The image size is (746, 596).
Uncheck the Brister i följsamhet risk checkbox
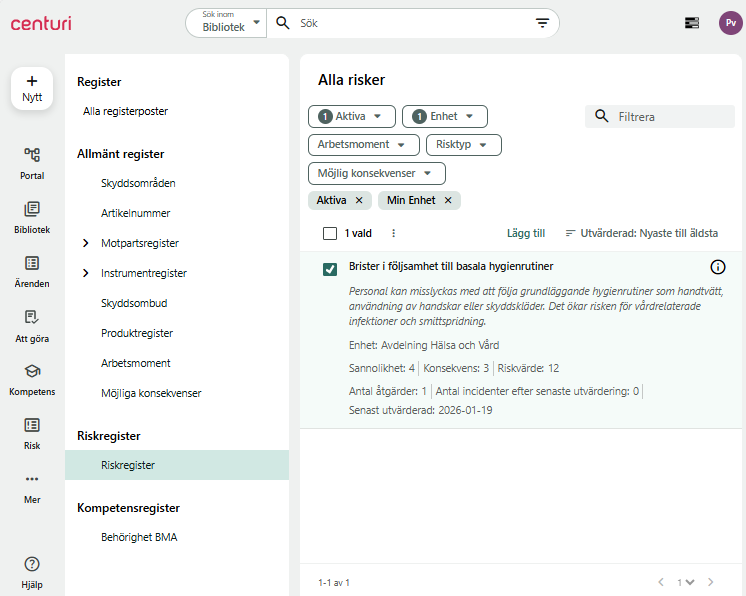click(x=330, y=269)
